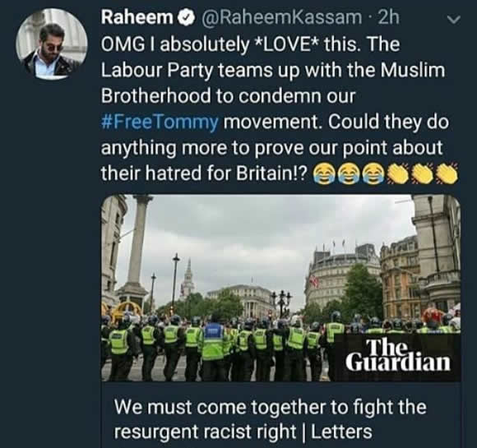Open the tweet's 2h timestamp
This screenshot has height=448, width=477.
388,17
